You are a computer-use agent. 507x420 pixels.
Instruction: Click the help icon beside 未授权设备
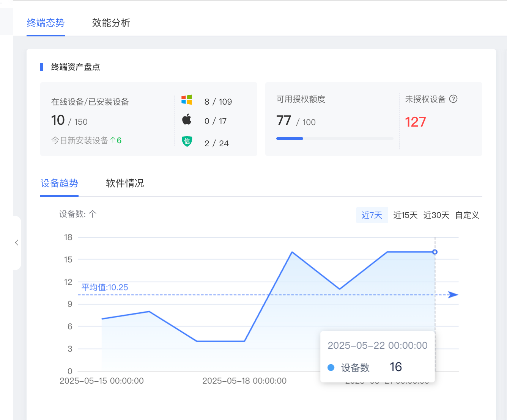click(x=453, y=99)
